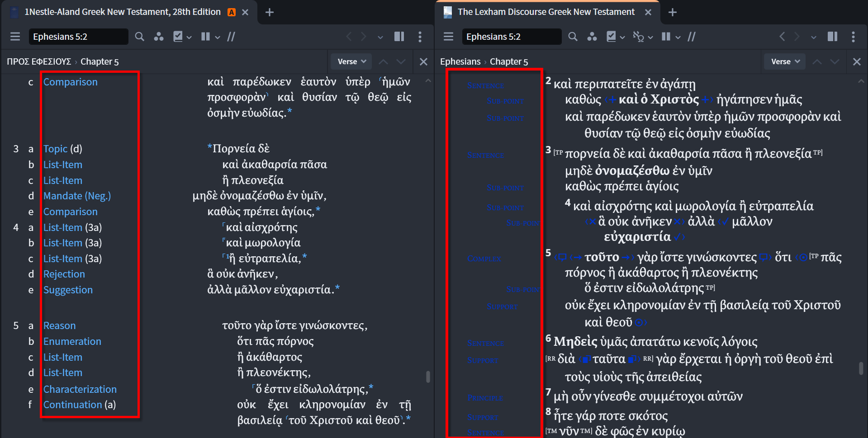Click the Chapter 5 breadcrumb in Lexham panel
This screenshot has width=868, height=438.
click(509, 61)
